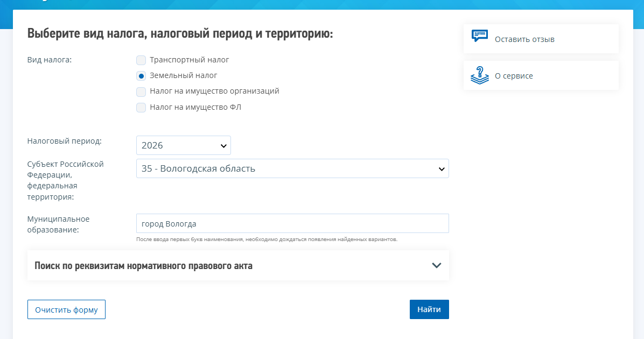Click the collapse arrow of the legal act search
The image size is (644, 339).
coord(436,265)
